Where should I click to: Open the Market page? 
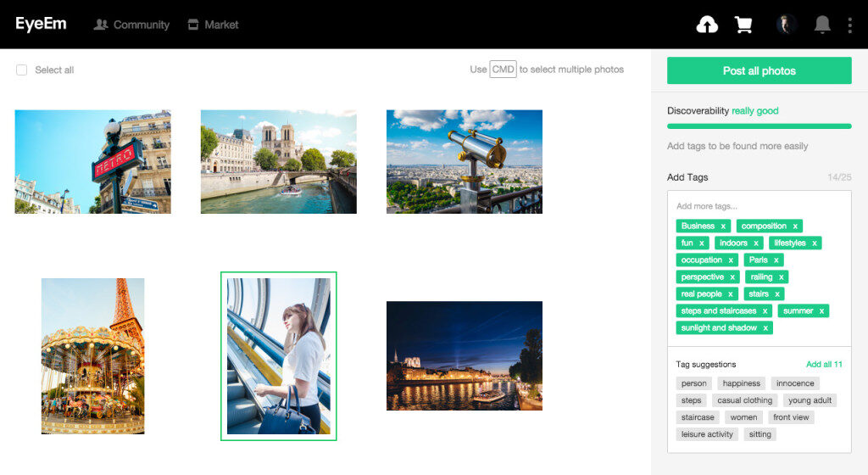(x=213, y=25)
